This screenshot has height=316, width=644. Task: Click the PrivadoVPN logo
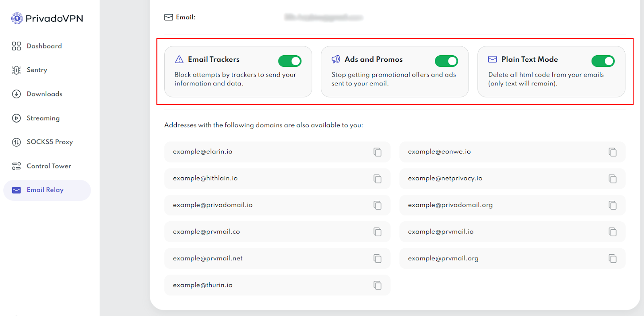pyautogui.click(x=47, y=19)
